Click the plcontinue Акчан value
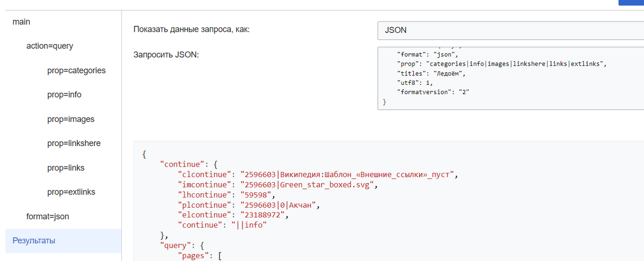Viewport: 644px width, 261px height. click(x=281, y=205)
